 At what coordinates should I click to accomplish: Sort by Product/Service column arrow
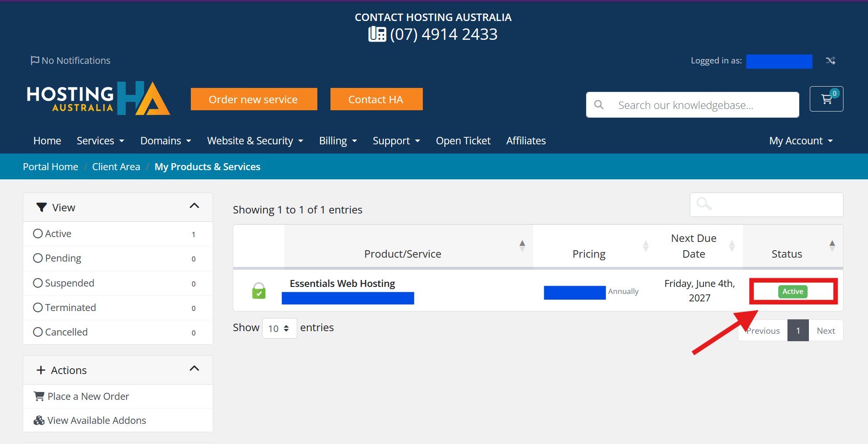(522, 246)
